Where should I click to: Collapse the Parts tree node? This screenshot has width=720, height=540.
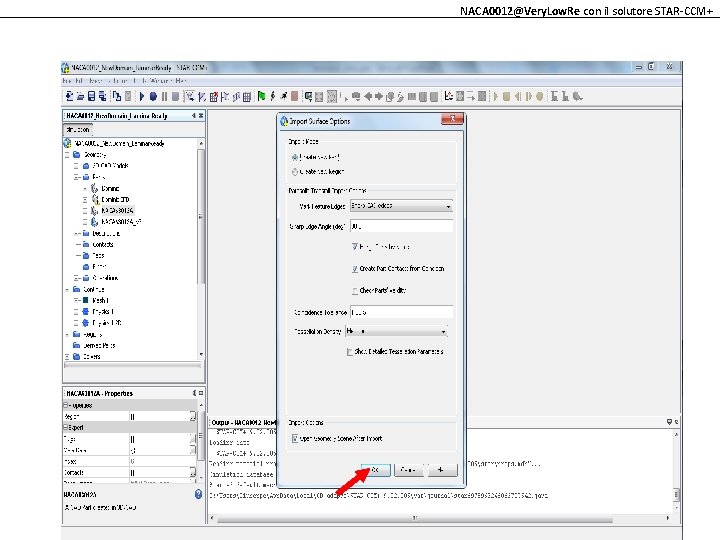tap(77, 177)
